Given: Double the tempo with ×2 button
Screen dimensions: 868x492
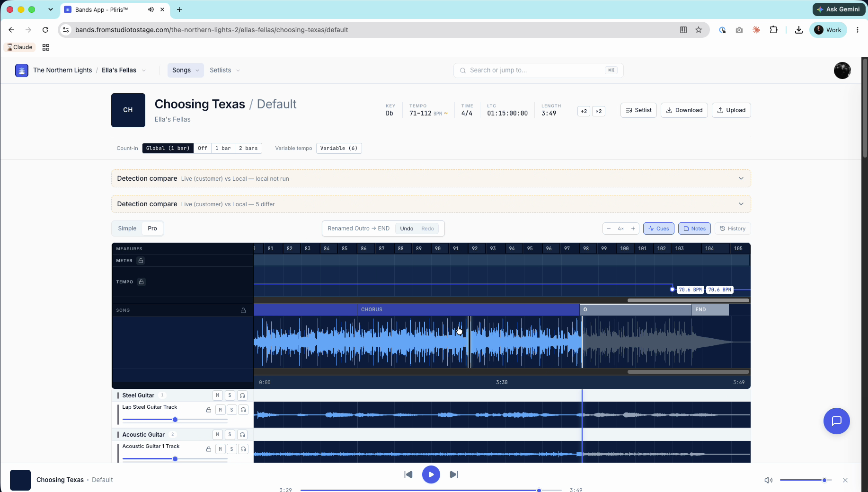Looking at the screenshot, I should pos(599,111).
